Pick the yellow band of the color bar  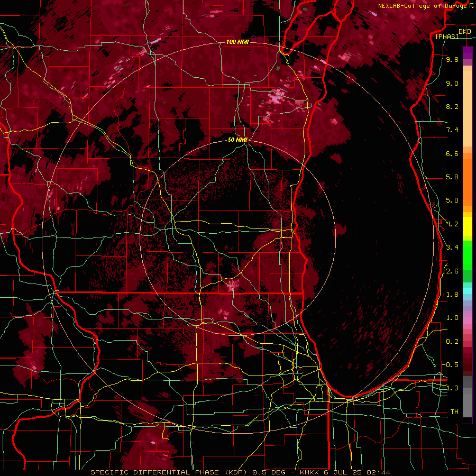[467, 226]
